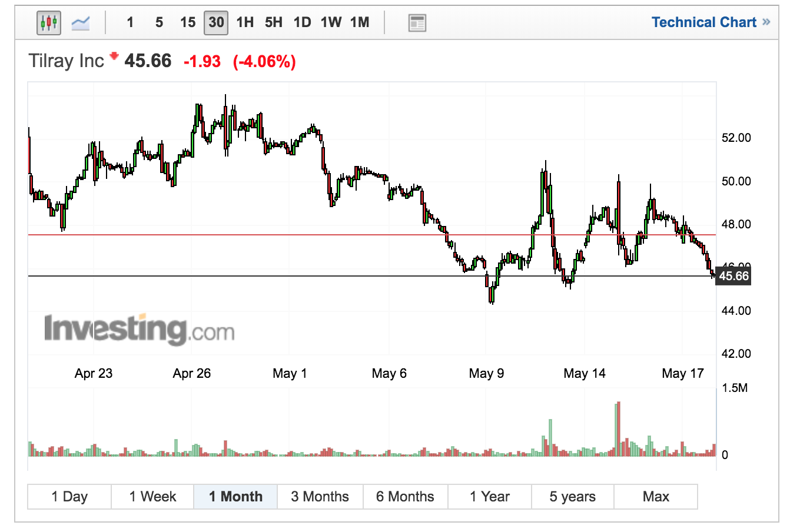Screen dimensions: 790x532
Task: Click the tall volume bar near May 14
Action: click(618, 429)
